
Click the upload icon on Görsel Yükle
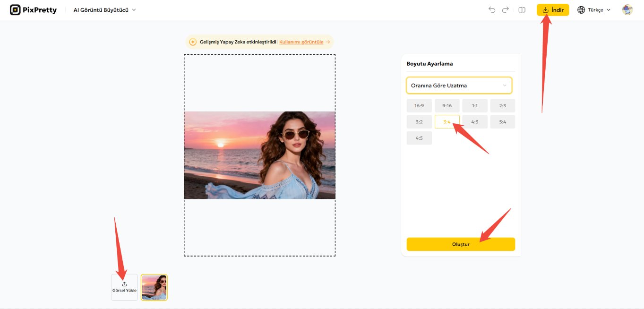click(124, 283)
